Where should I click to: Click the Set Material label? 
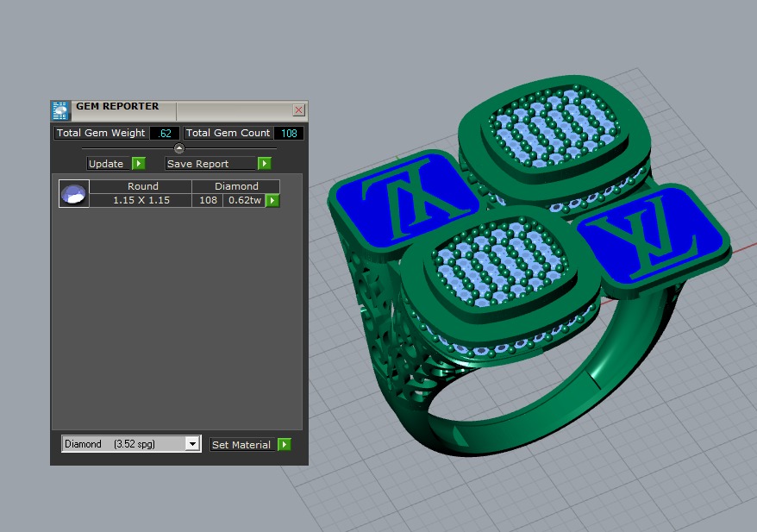coord(243,445)
